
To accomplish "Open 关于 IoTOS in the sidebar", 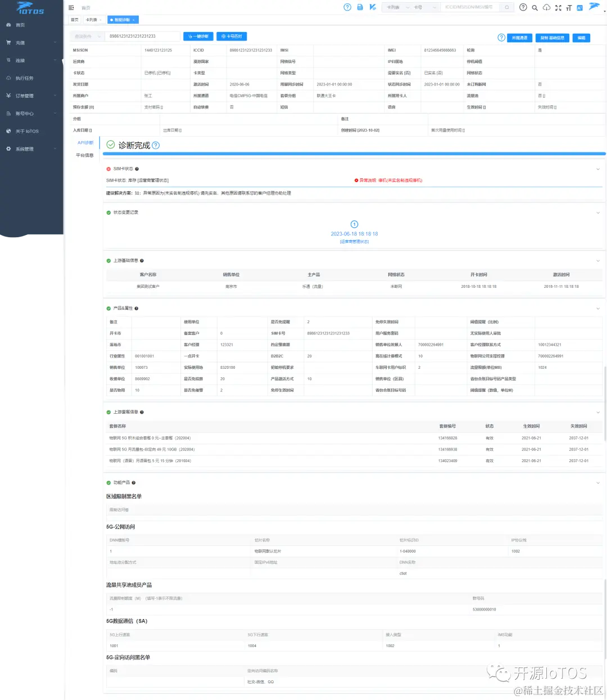I will [31, 132].
